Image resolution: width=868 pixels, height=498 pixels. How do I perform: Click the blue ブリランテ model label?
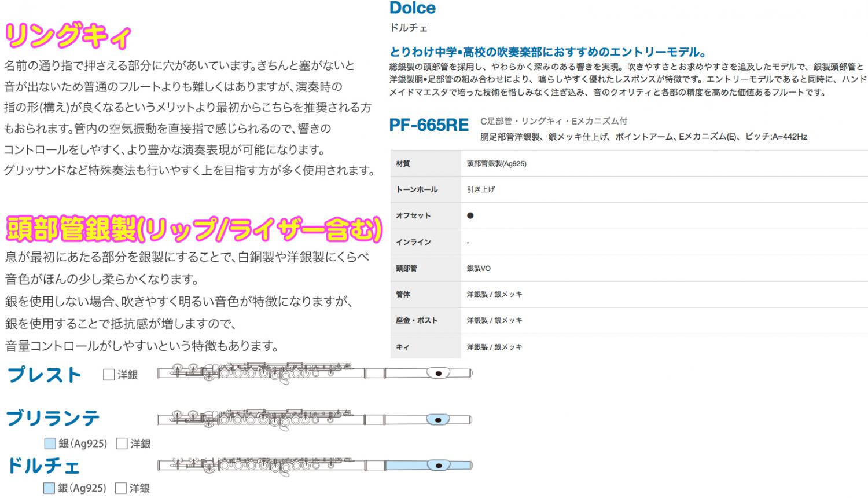53,418
